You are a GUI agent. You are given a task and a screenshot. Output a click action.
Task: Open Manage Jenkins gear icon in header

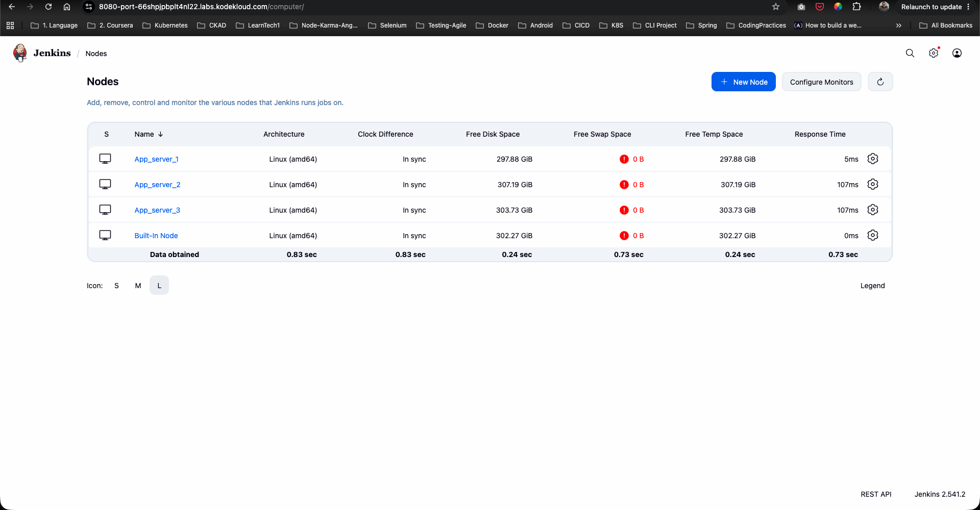tap(934, 53)
